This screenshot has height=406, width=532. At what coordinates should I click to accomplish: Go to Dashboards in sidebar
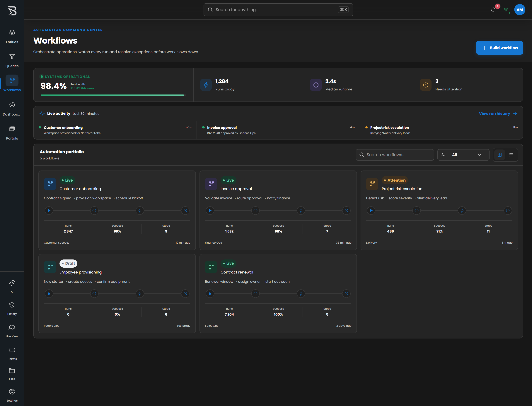(12, 109)
